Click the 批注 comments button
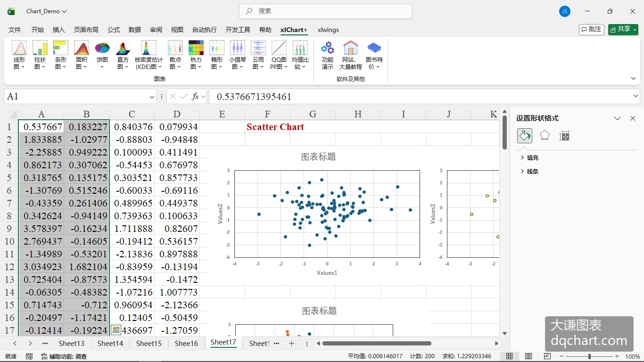 coord(591,29)
